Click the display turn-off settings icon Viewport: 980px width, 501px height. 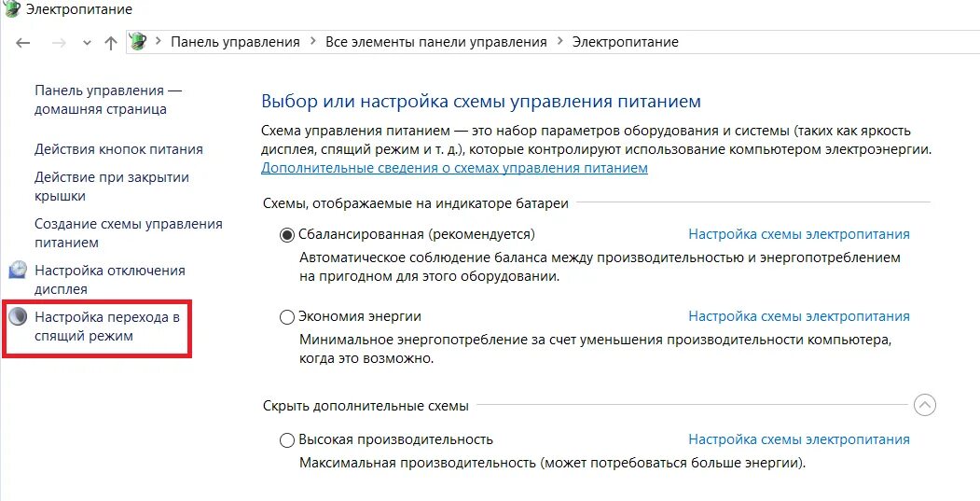click(18, 271)
